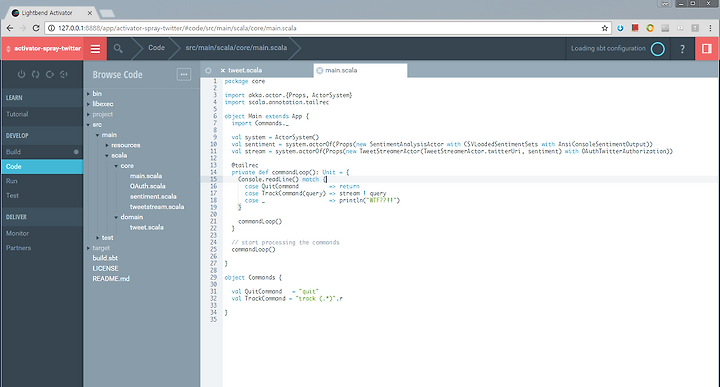Open the activator-spray-twitter project switcher
This screenshot has width=720, height=387.
[x=42, y=49]
